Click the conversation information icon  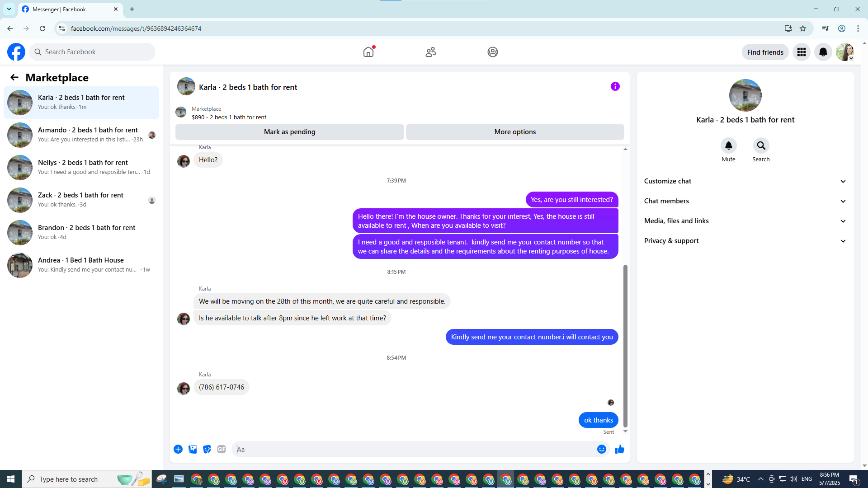tap(615, 86)
